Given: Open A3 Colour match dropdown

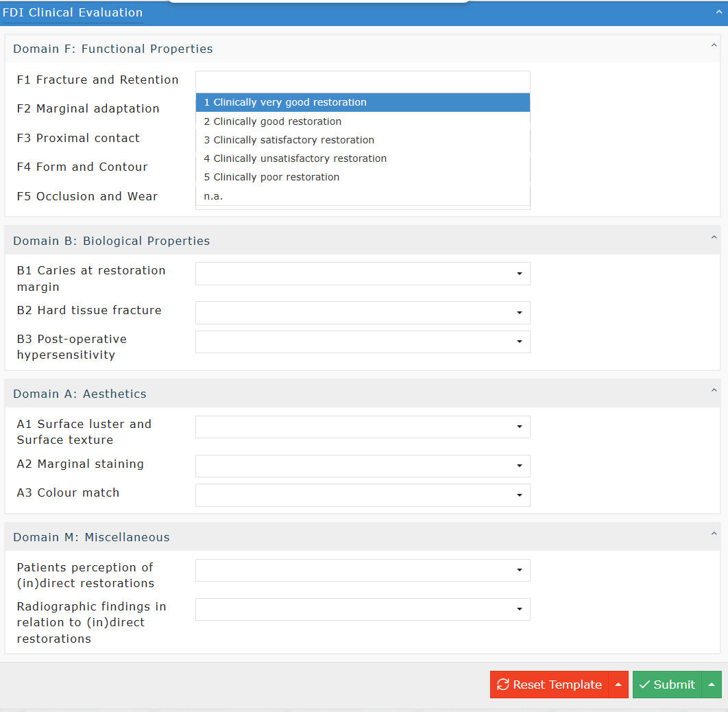Looking at the screenshot, I should coord(363,495).
